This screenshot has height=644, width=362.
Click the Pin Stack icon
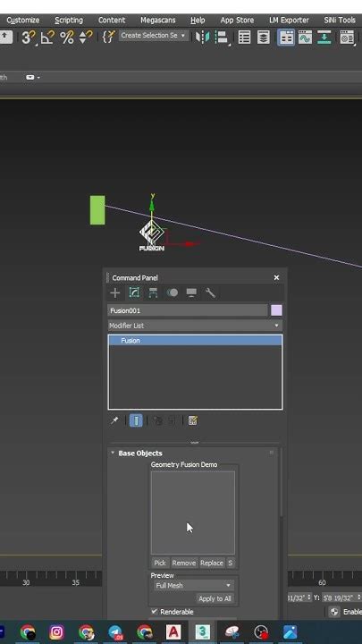click(114, 420)
